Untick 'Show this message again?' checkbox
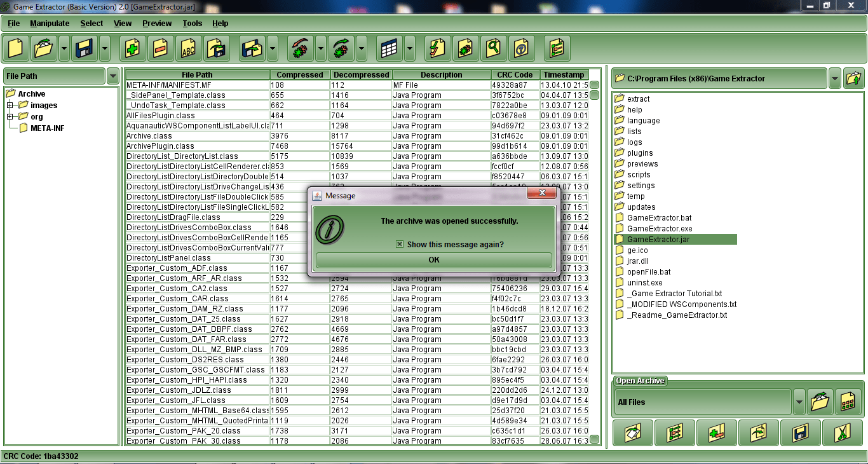Screen dimensions: 868x464 (x=399, y=244)
